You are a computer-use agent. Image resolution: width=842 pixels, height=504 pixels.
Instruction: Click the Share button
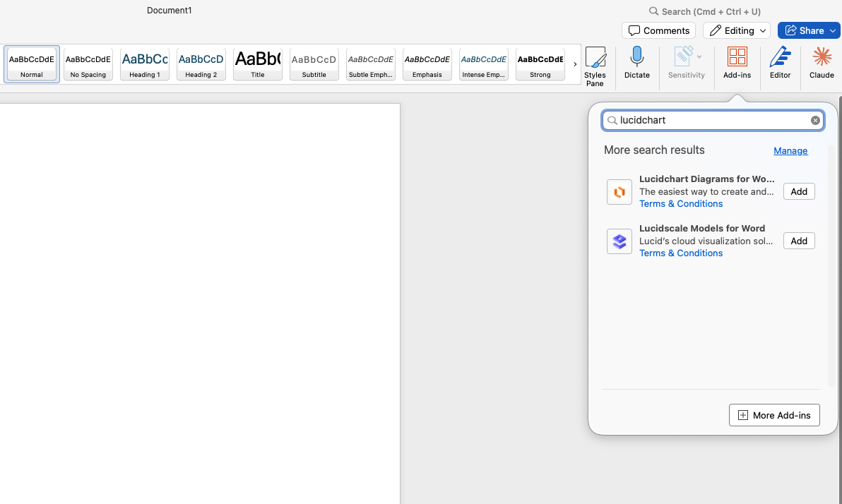pos(809,30)
